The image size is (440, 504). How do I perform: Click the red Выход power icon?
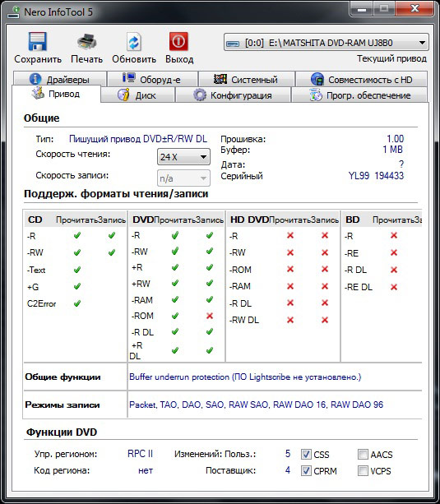pyautogui.click(x=178, y=41)
